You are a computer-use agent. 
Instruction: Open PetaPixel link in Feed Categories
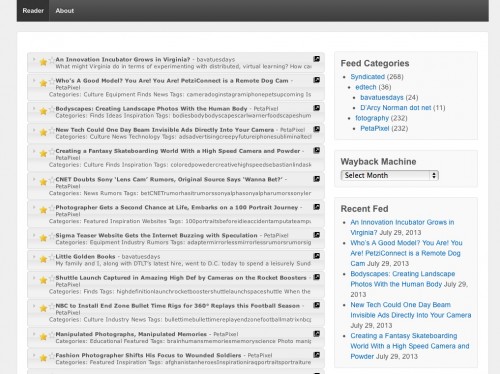375,128
